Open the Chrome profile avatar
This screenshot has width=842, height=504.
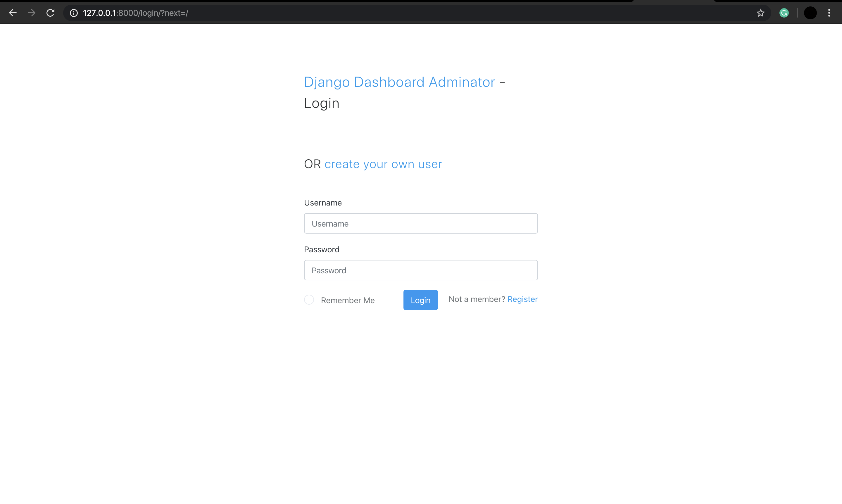pos(810,13)
